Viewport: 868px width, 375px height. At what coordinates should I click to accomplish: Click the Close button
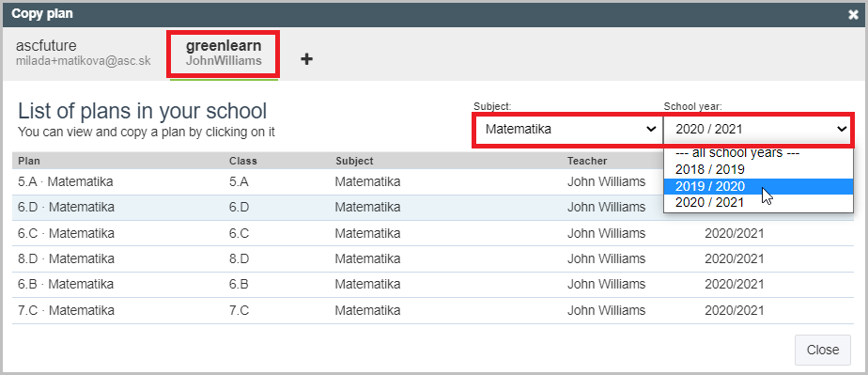pyautogui.click(x=823, y=350)
